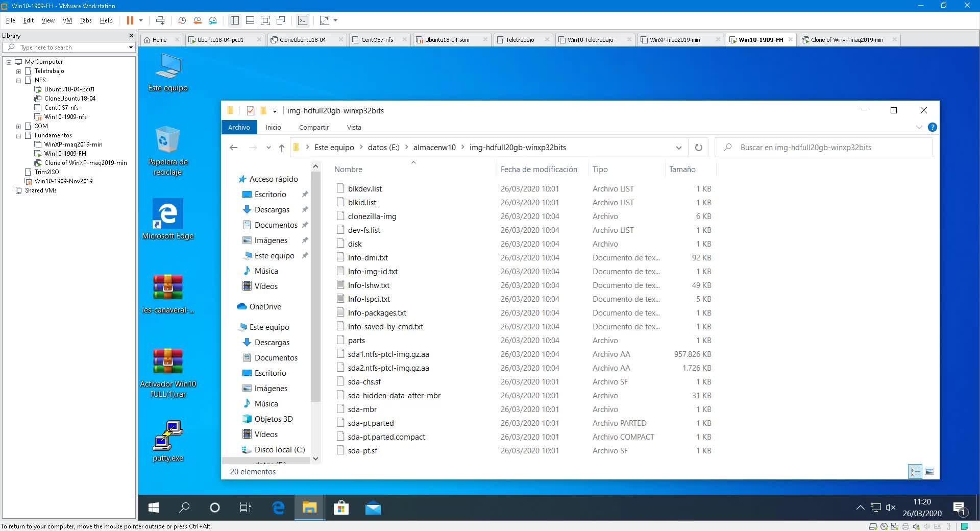Click the Pause/Suspend VM toolbar button
980x531 pixels.
point(130,20)
